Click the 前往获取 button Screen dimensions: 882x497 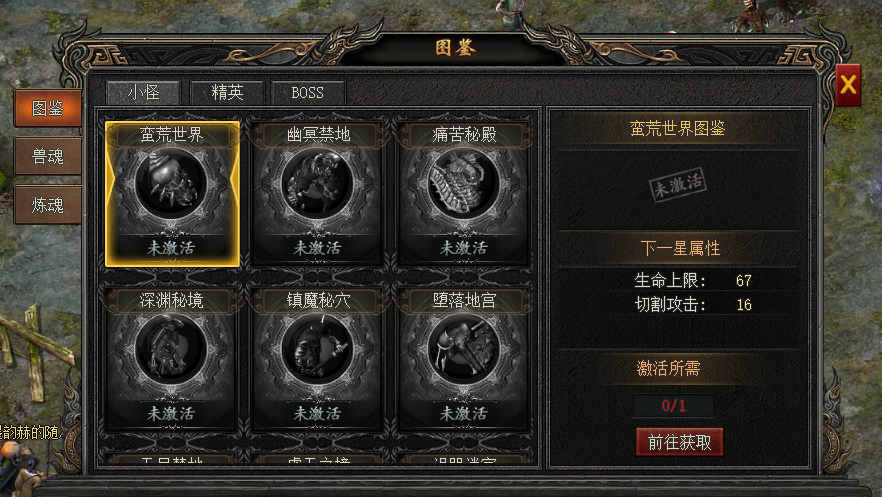[680, 442]
